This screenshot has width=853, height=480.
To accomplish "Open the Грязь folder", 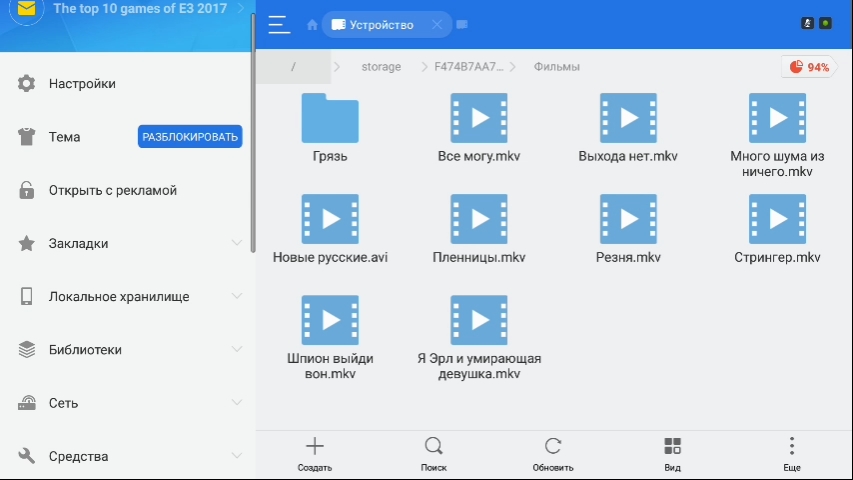I will [x=329, y=128].
